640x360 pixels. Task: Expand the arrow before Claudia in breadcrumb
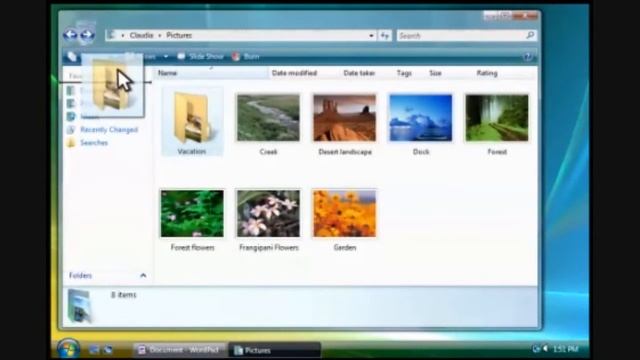pyautogui.click(x=122, y=36)
